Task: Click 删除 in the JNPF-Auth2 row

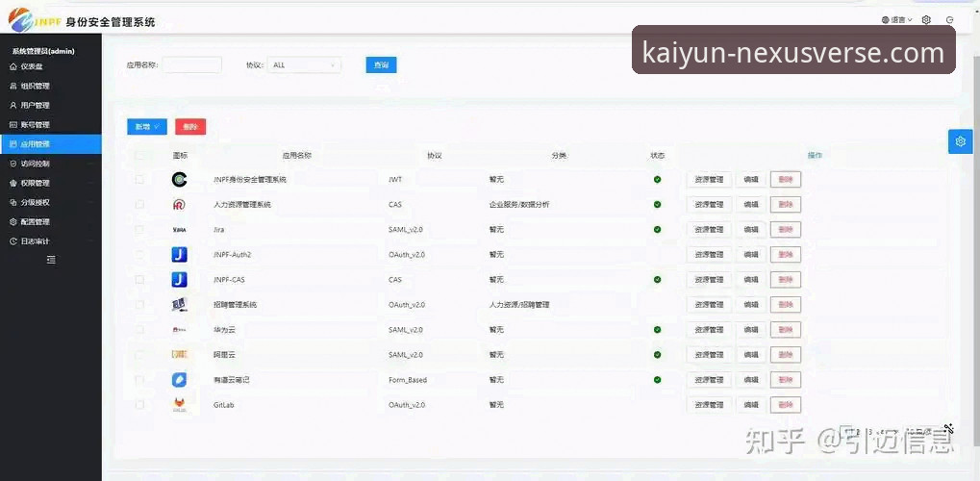Action: (786, 255)
